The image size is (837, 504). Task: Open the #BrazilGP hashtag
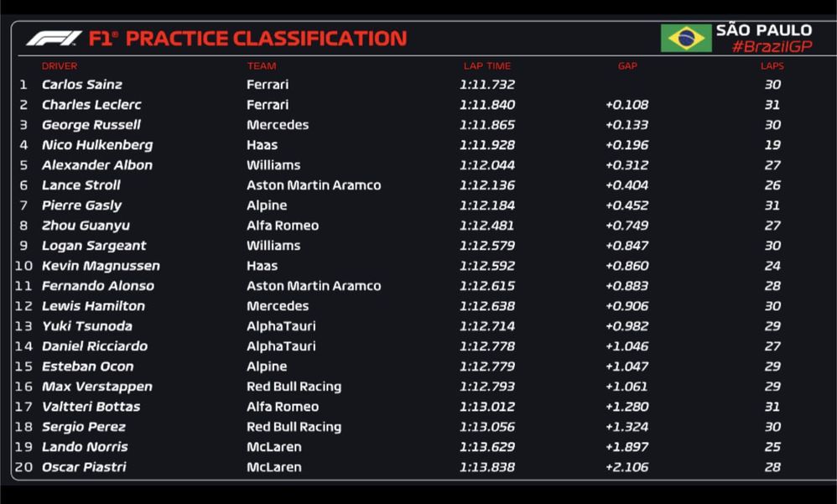(x=772, y=47)
